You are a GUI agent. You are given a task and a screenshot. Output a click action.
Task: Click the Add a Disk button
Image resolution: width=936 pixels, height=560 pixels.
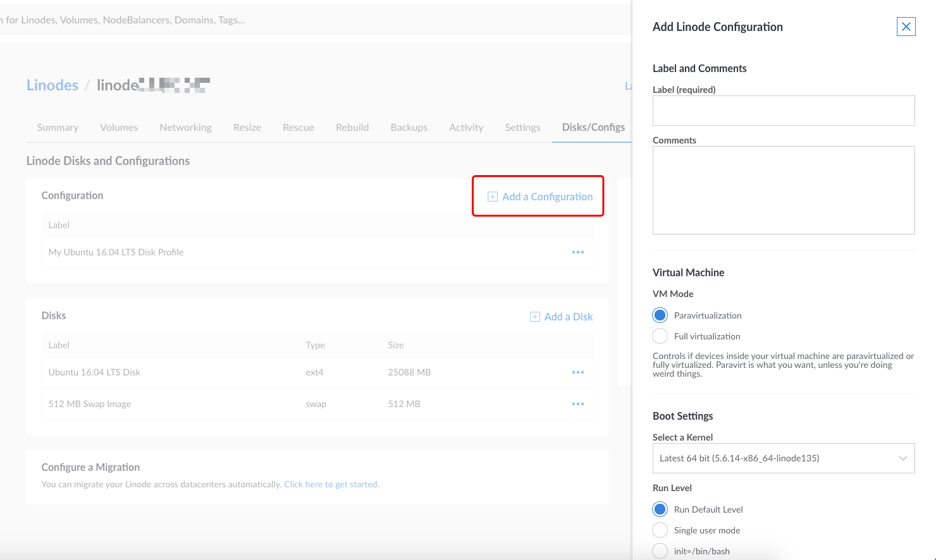561,316
